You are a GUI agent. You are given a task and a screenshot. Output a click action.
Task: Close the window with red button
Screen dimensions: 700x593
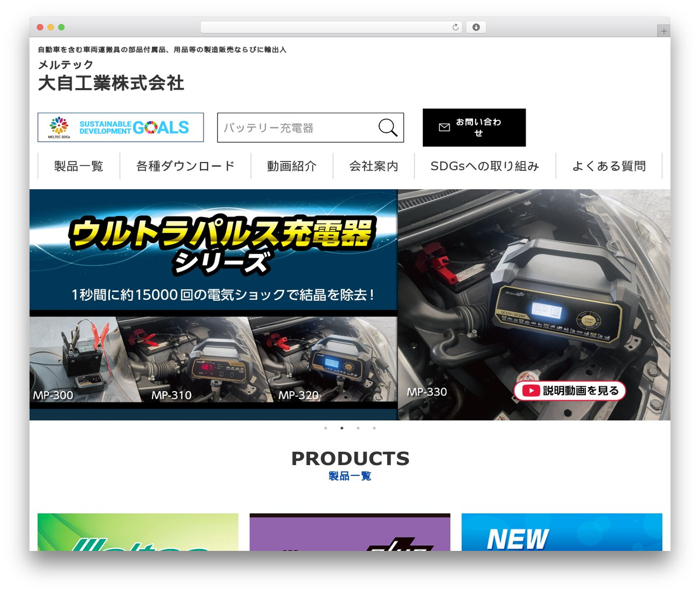40,27
